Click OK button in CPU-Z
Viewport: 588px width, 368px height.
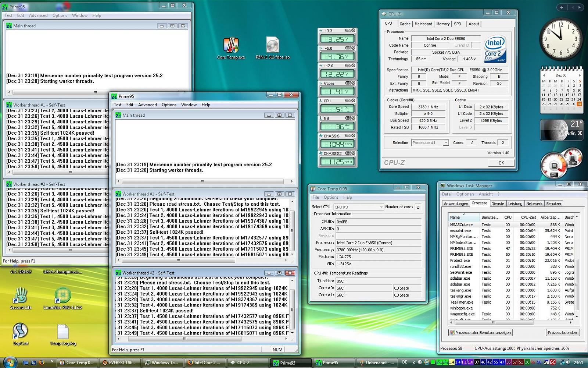pyautogui.click(x=501, y=163)
